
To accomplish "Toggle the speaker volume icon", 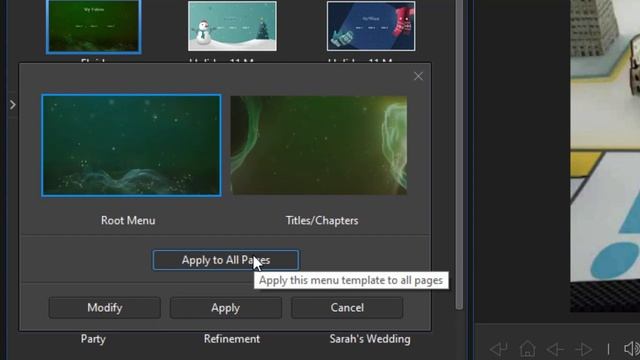I will pyautogui.click(x=632, y=349).
